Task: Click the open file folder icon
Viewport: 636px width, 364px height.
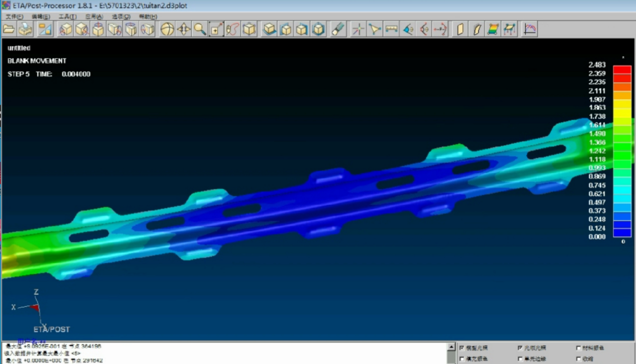Action: (9, 29)
